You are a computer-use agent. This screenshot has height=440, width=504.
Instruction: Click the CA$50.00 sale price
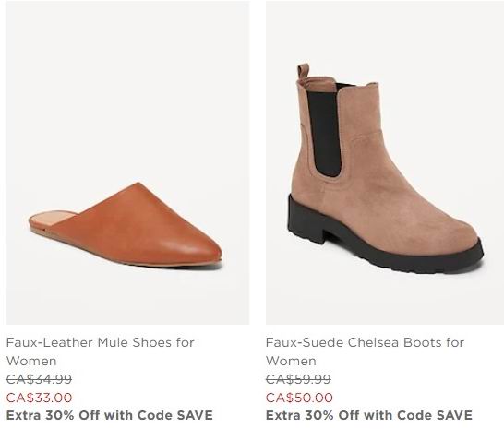tap(299, 398)
